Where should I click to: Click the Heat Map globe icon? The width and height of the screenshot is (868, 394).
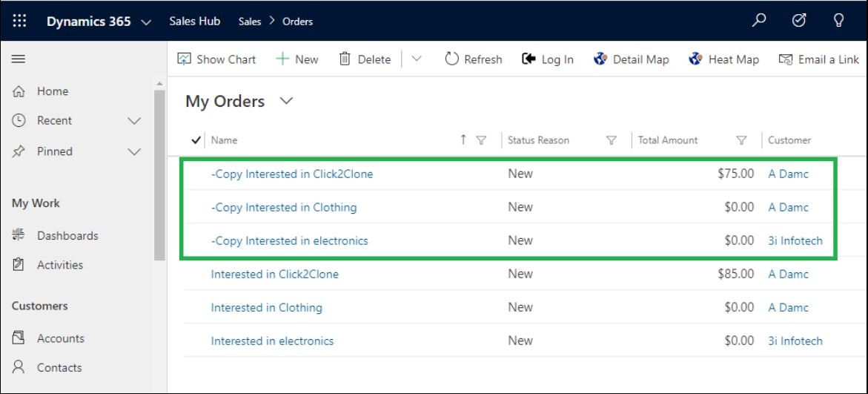pos(696,59)
